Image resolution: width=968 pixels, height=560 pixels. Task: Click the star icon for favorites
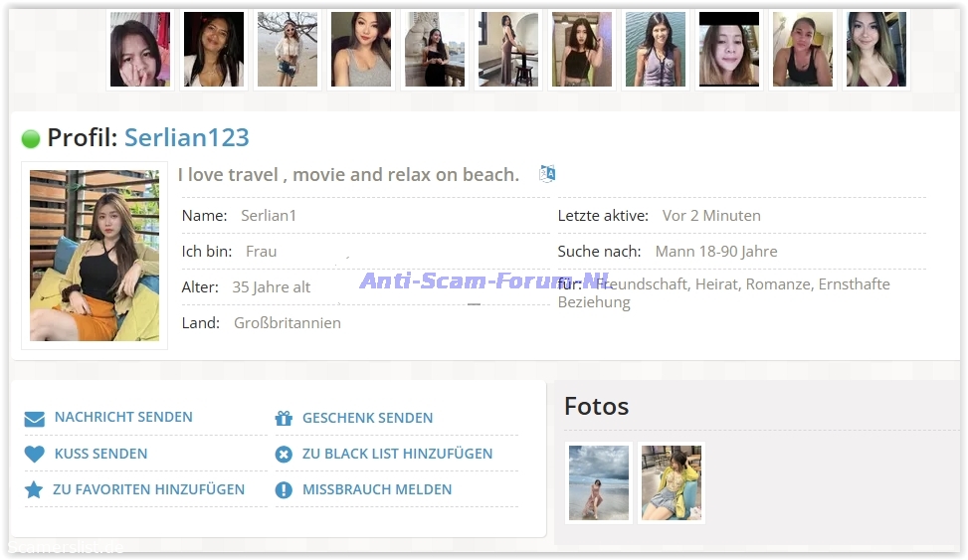click(x=34, y=490)
